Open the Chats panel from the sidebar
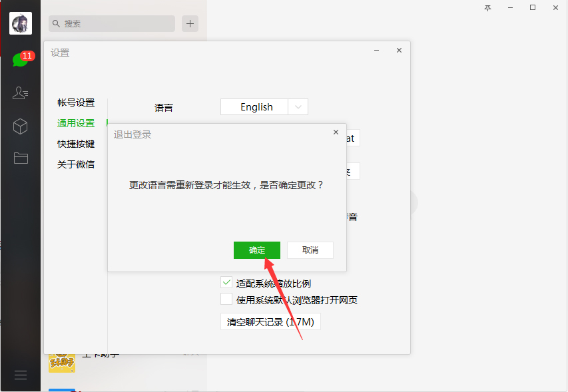The image size is (568, 392). (20, 59)
